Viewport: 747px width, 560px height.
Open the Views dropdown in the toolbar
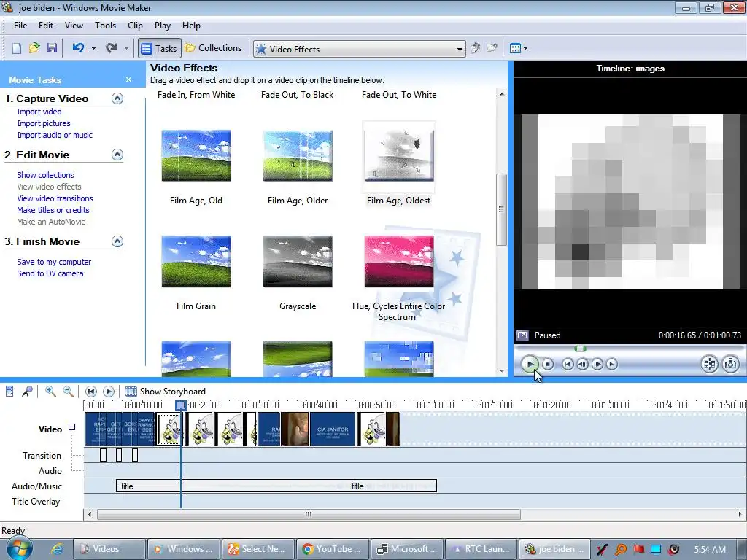[x=519, y=48]
